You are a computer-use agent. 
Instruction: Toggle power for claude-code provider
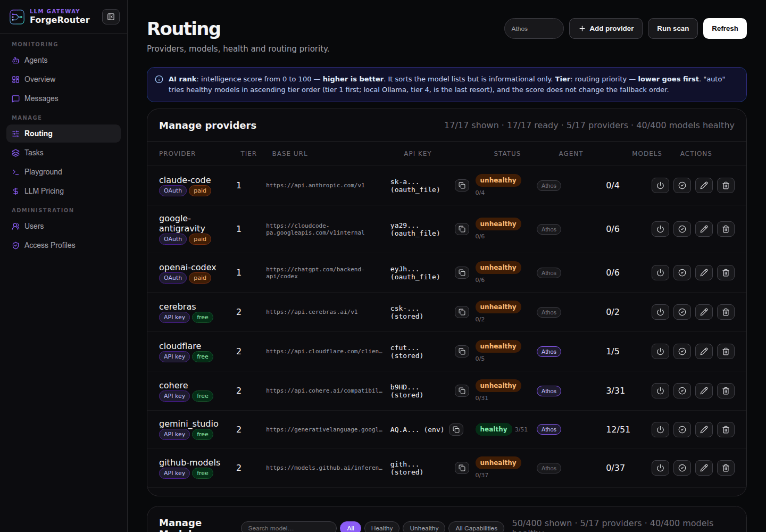coord(660,186)
